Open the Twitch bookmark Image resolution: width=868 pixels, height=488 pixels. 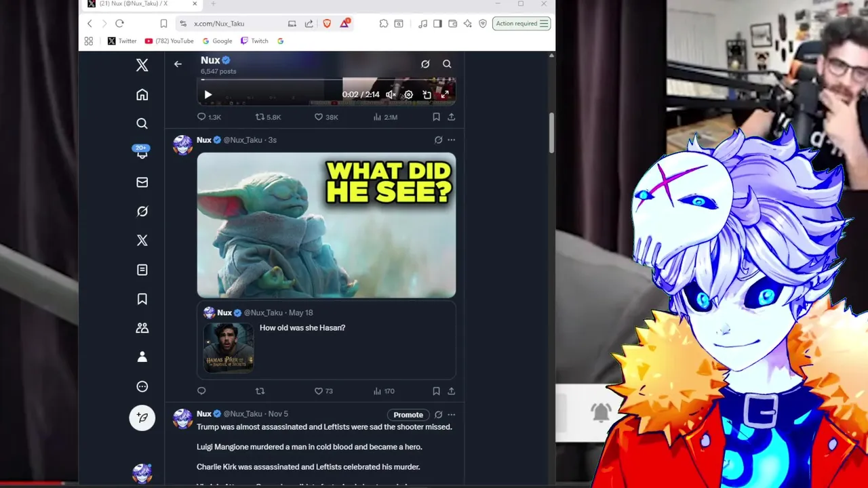point(254,41)
